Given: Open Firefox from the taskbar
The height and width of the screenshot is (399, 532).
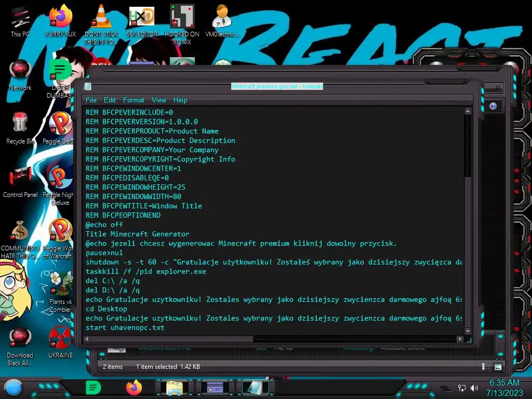Looking at the screenshot, I should (134, 387).
